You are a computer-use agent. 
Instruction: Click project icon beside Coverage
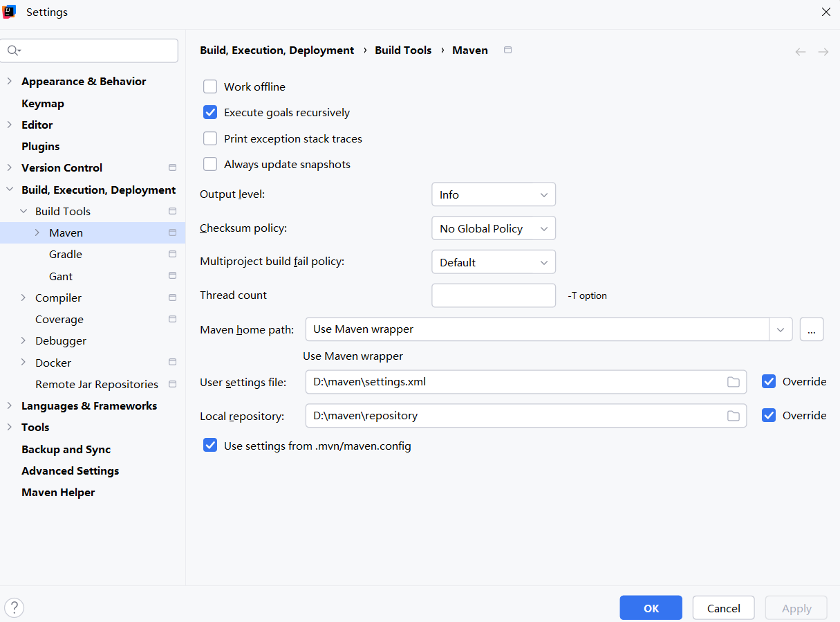(172, 319)
